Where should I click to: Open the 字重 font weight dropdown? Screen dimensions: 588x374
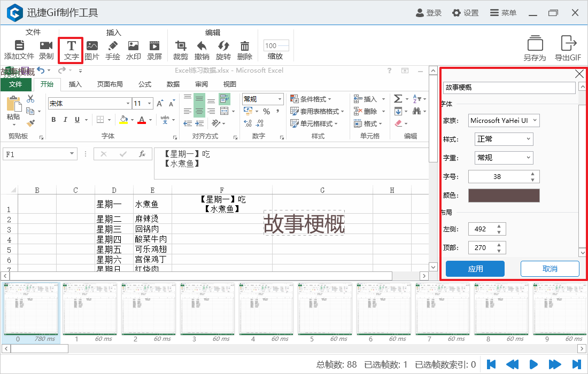(x=504, y=158)
